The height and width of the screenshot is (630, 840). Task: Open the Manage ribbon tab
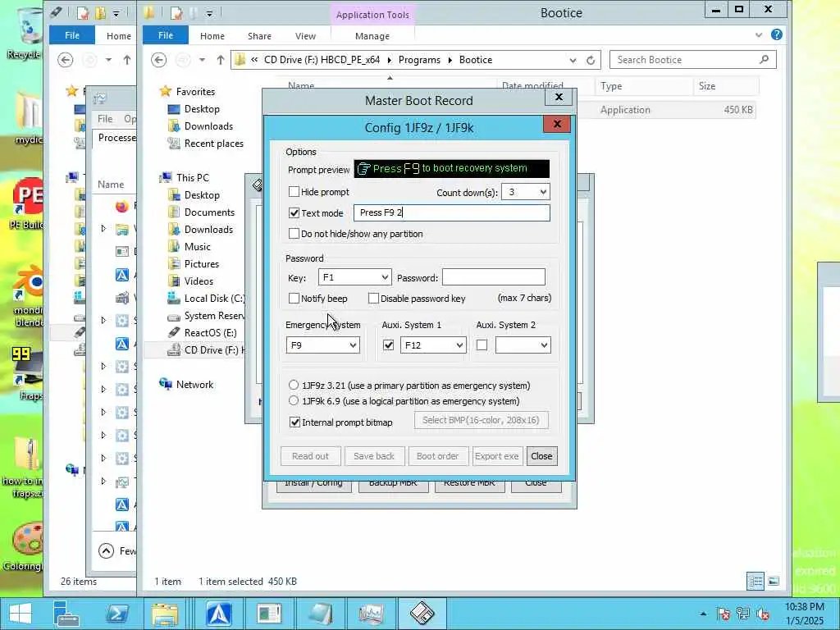point(372,36)
